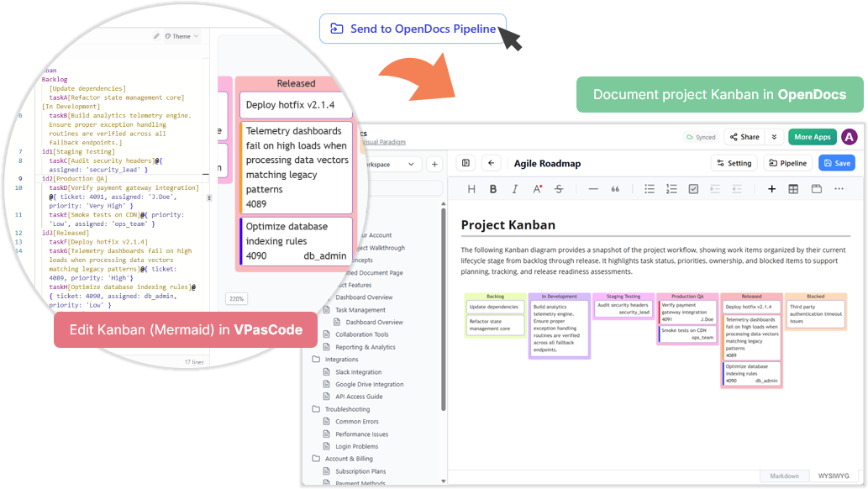
Task: Open the Theme dropdown in VPasCode
Action: pyautogui.click(x=181, y=36)
